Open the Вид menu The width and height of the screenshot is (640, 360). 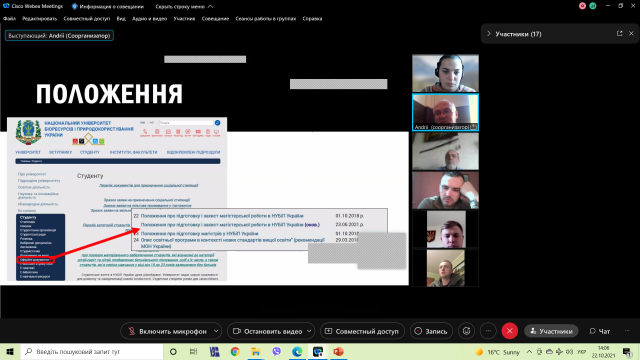121,19
